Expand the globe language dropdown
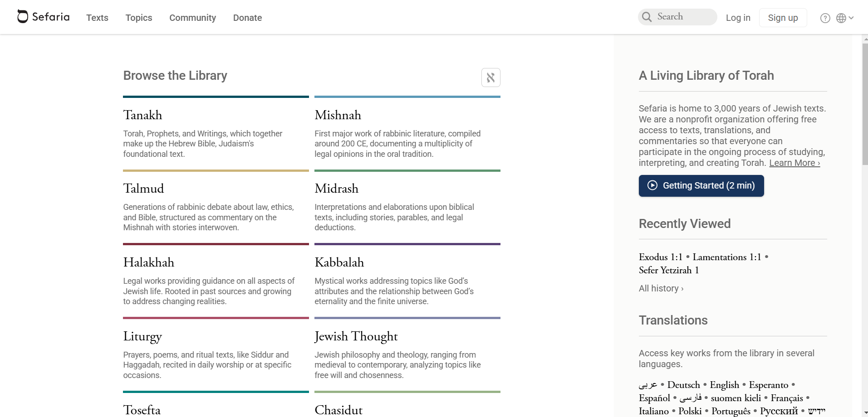This screenshot has width=868, height=417. (x=845, y=18)
